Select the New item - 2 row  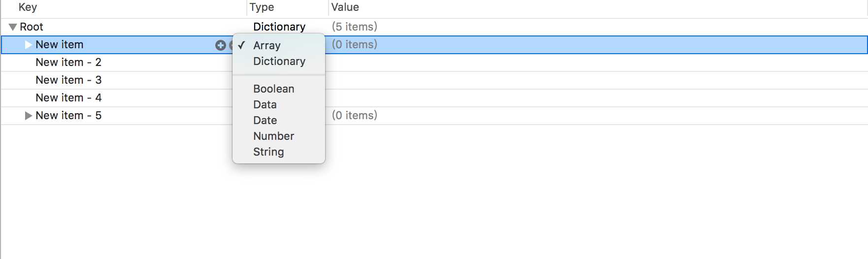pyautogui.click(x=434, y=63)
